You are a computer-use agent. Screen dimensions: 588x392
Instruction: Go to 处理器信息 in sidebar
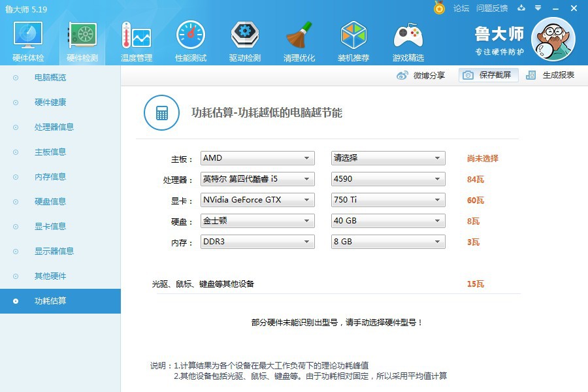point(60,127)
